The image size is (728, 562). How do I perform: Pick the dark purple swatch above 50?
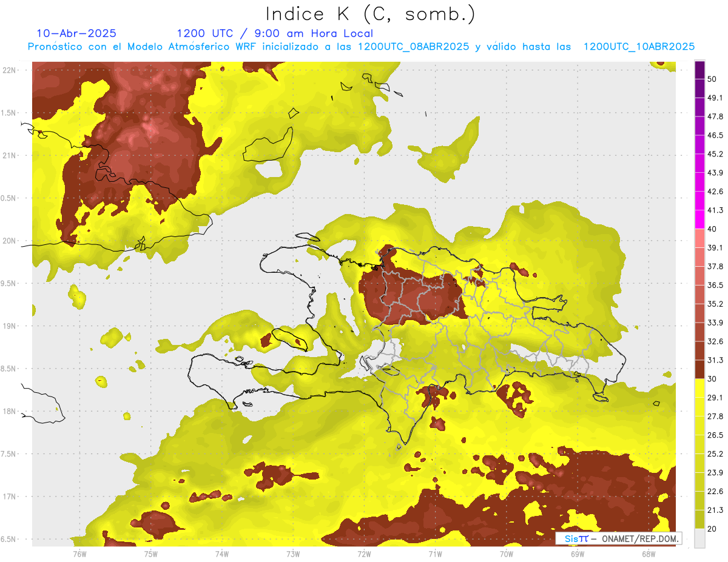[x=699, y=70]
